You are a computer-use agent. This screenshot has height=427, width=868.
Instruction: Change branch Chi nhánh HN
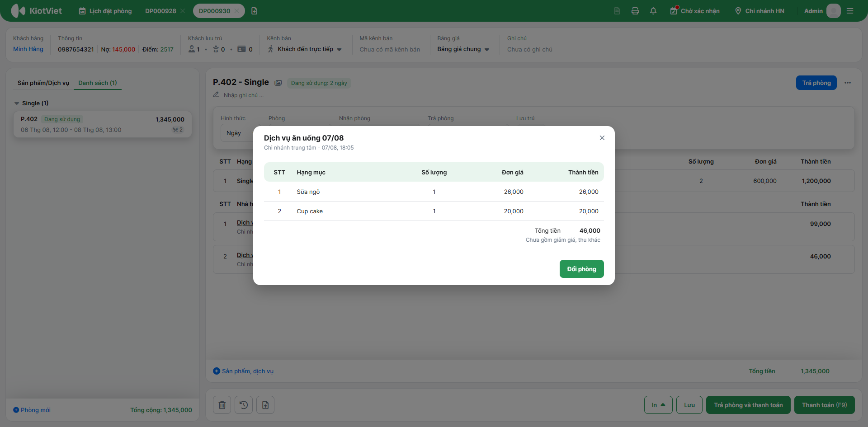(759, 11)
